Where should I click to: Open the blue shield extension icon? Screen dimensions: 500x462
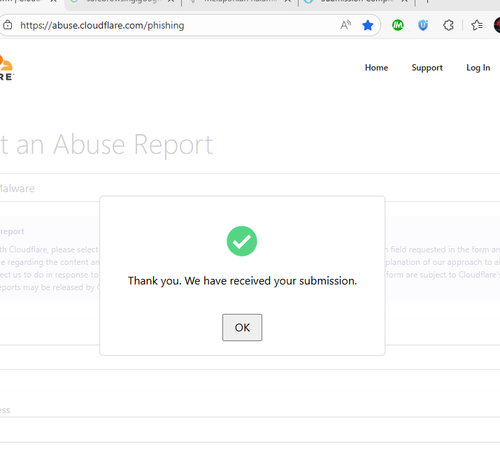tap(423, 25)
